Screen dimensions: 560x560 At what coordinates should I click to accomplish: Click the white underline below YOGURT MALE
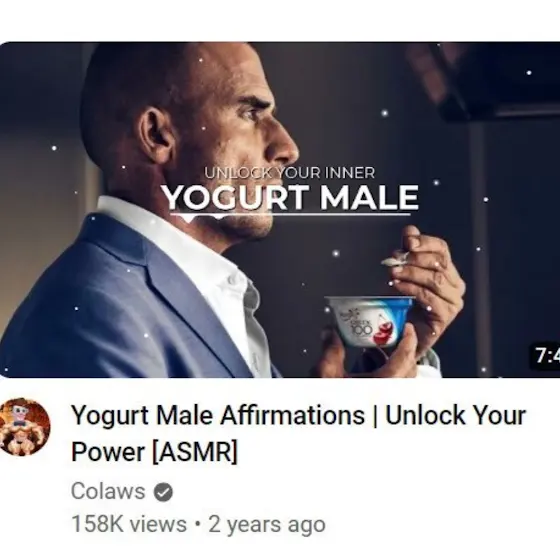tap(290, 215)
